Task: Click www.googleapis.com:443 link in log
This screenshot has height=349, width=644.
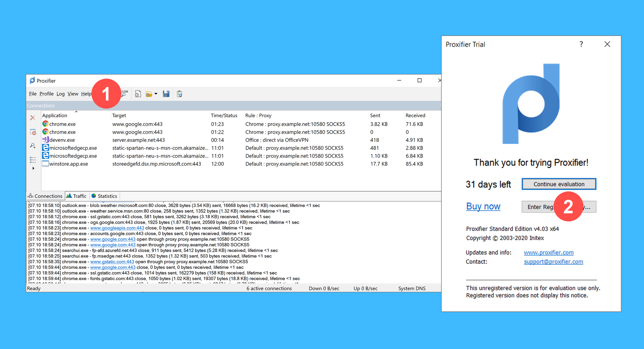Action: point(117,228)
